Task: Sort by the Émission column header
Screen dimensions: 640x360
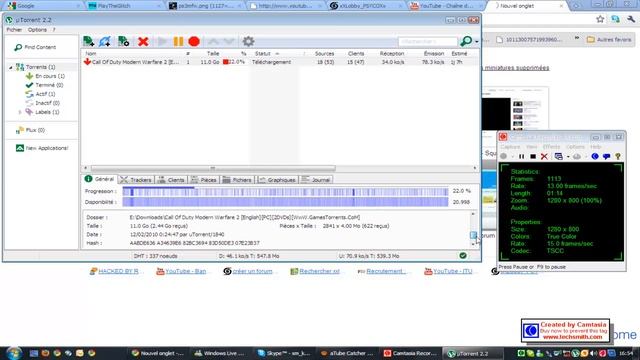Action: (x=433, y=53)
